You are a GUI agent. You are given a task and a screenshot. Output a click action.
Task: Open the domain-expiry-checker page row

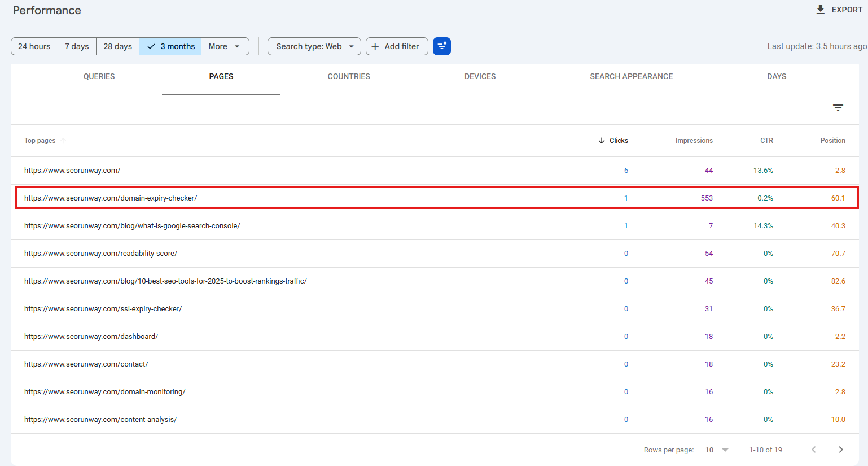[x=111, y=198]
